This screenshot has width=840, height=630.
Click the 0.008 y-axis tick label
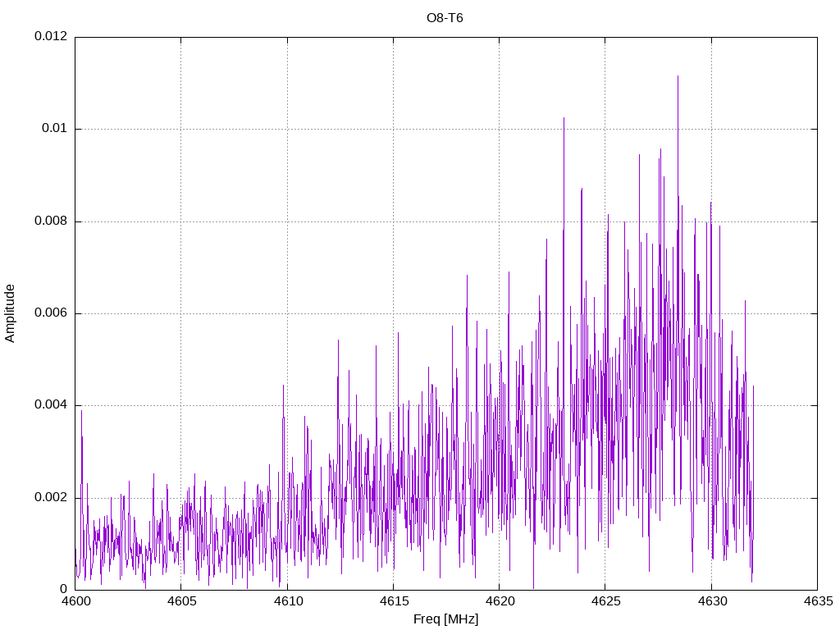click(x=51, y=221)
